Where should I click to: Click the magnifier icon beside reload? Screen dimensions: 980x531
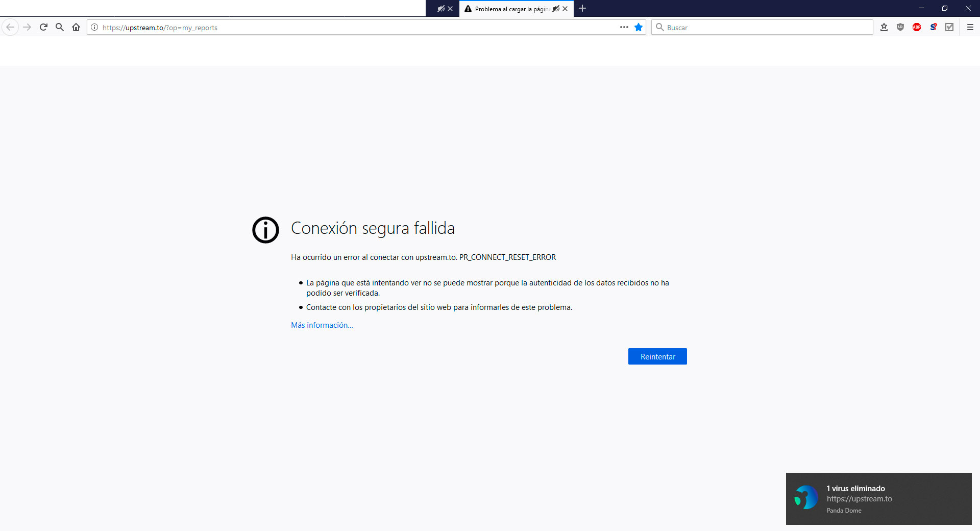click(x=60, y=27)
